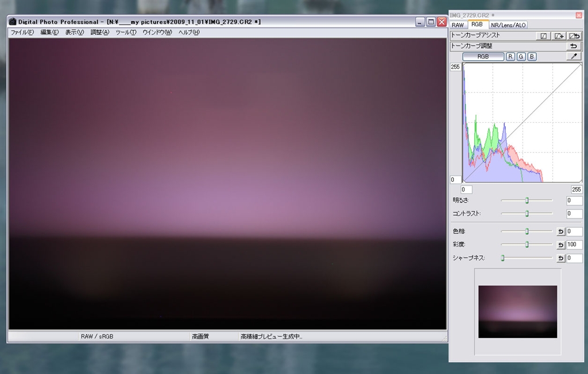
Task: Minimize the Digital Photo Professional window
Action: 420,22
